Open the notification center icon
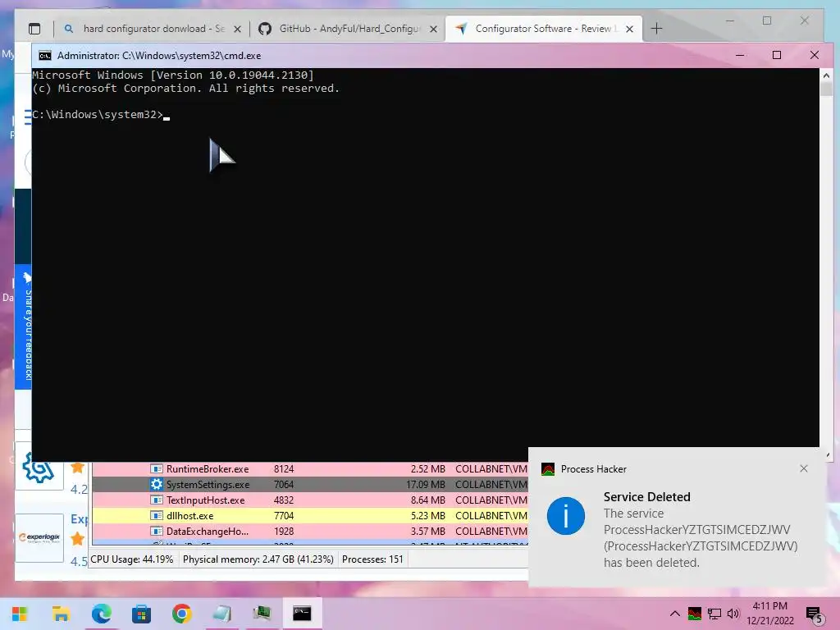Viewport: 840px width, 630px height. [x=814, y=614]
